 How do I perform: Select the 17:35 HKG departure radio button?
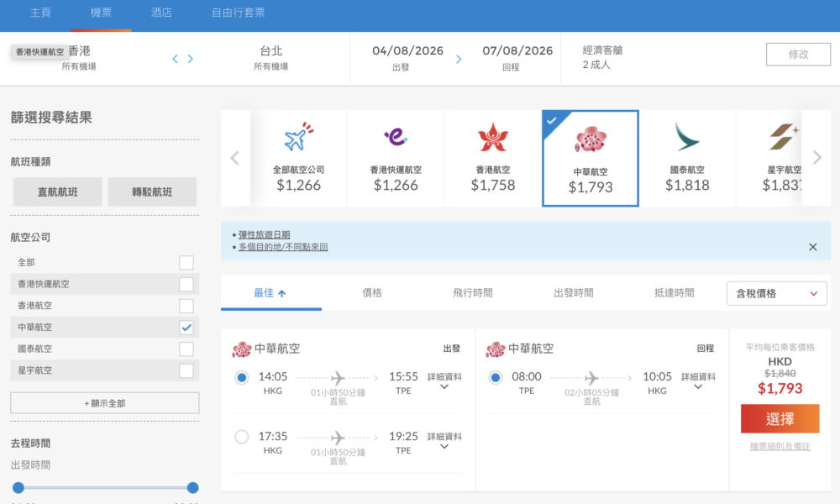[x=242, y=437]
